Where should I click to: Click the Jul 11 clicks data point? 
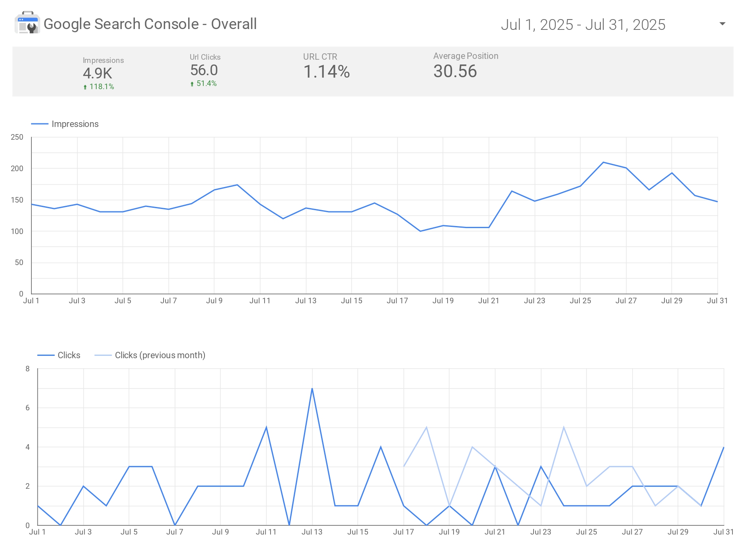[x=266, y=427]
